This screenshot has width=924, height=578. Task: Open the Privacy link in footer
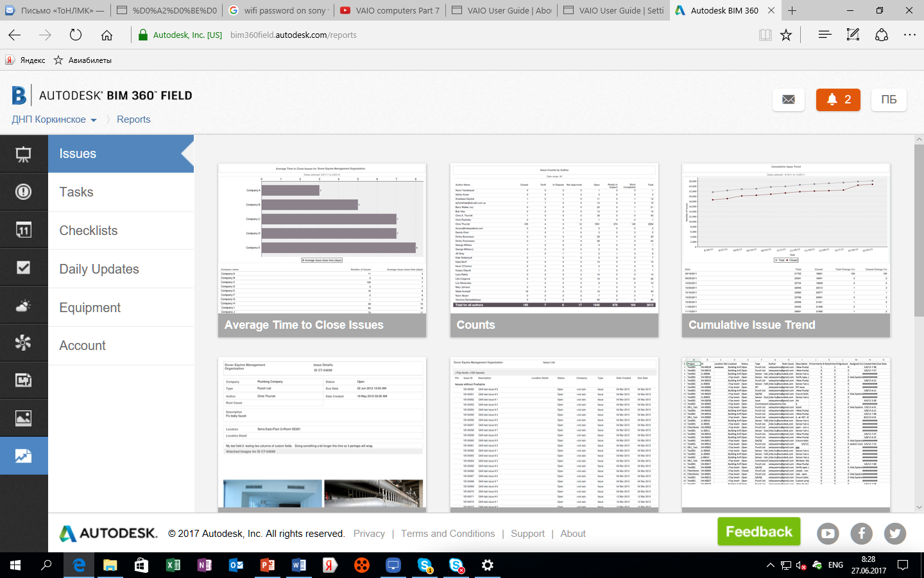pos(369,534)
